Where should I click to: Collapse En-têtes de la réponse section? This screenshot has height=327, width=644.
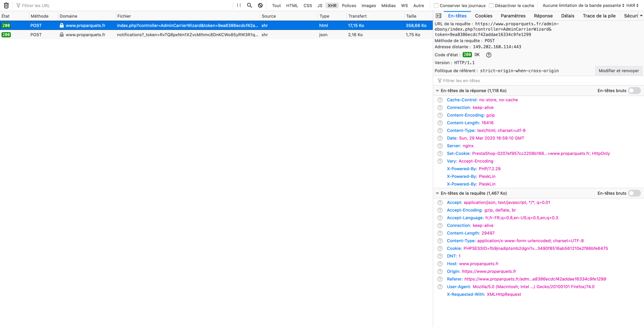[x=437, y=91]
